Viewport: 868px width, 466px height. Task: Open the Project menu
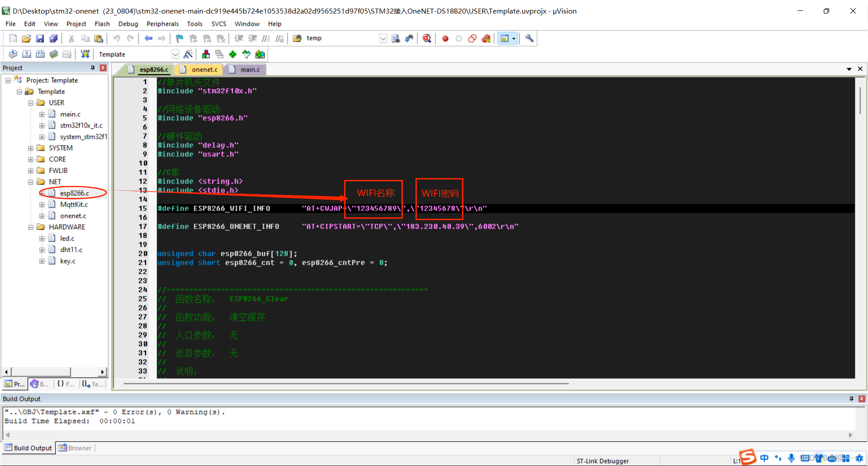[76, 24]
